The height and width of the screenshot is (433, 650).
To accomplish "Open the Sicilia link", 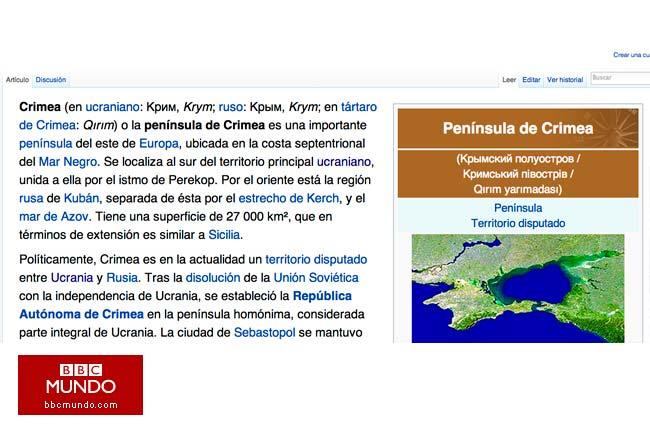I will (x=224, y=235).
